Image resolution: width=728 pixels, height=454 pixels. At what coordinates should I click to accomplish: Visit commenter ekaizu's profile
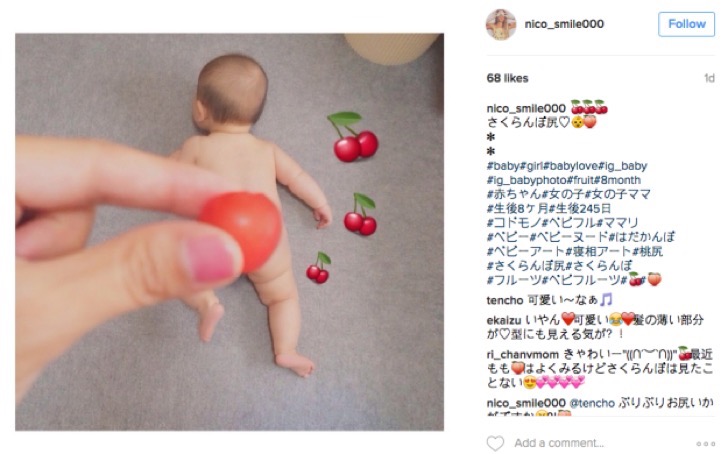(504, 320)
